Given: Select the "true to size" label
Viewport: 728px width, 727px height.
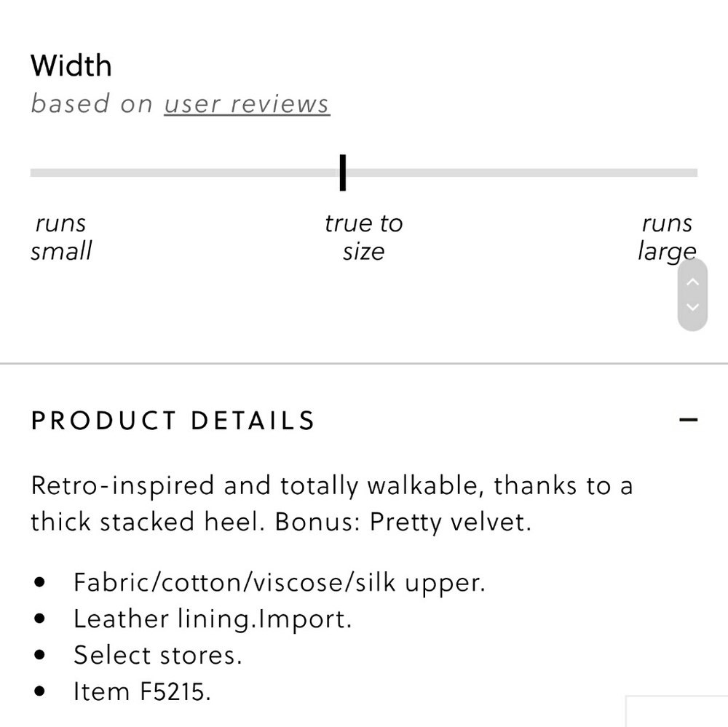Looking at the screenshot, I should pos(363,237).
